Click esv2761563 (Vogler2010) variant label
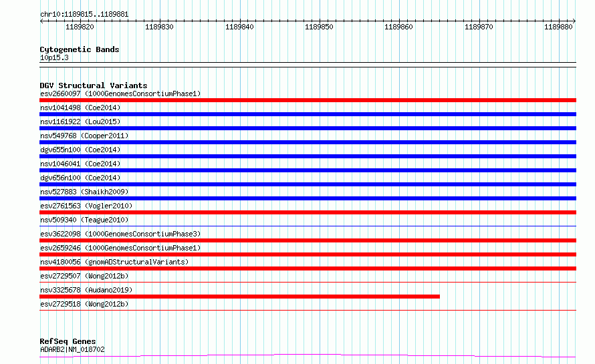595x364 pixels. pos(86,206)
